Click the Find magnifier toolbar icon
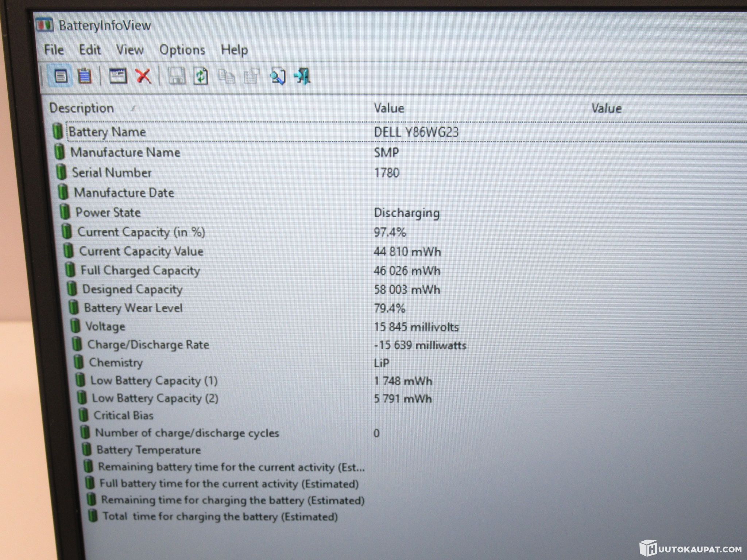Image resolution: width=747 pixels, height=560 pixels. click(278, 77)
